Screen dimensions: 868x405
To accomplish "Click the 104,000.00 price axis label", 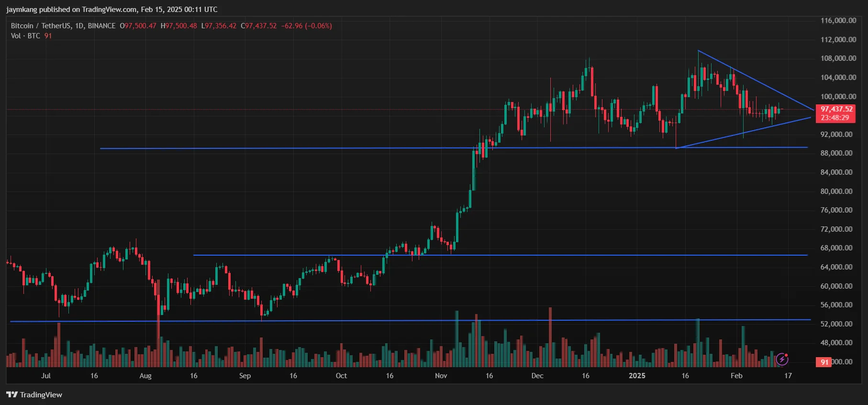I will pyautogui.click(x=838, y=77).
